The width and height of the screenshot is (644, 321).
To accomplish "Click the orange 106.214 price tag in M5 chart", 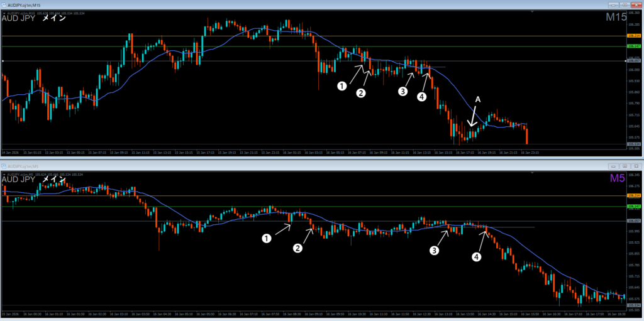I will (633, 195).
